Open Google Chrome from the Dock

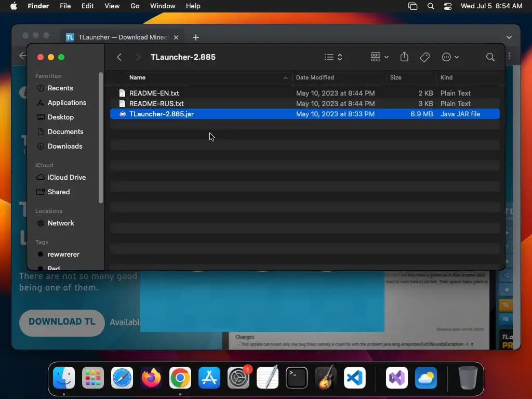point(180,378)
